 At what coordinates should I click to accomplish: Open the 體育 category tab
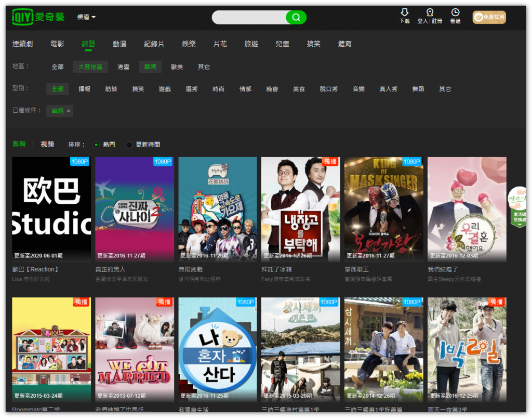345,44
